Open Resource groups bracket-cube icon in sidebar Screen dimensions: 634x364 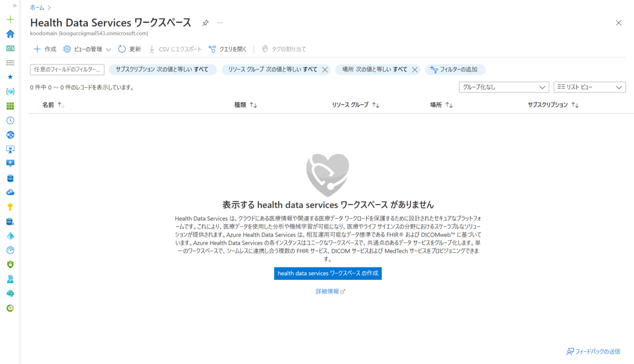(x=10, y=91)
